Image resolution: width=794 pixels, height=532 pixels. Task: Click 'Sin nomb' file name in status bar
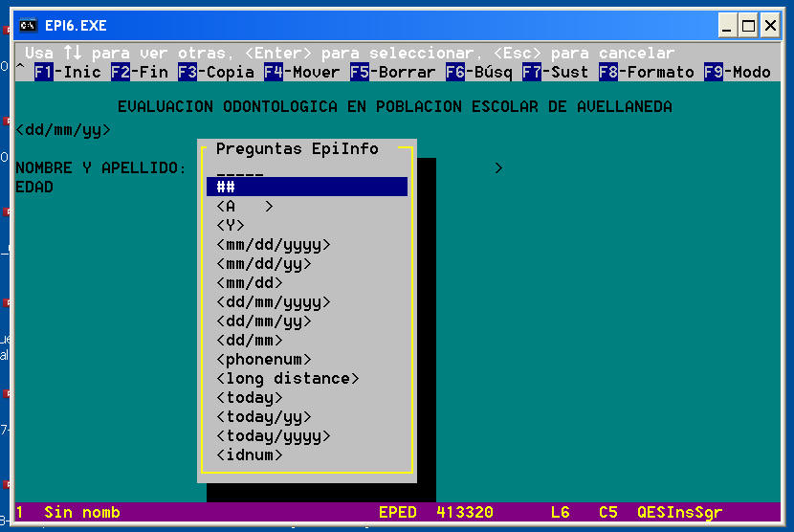[x=82, y=512]
